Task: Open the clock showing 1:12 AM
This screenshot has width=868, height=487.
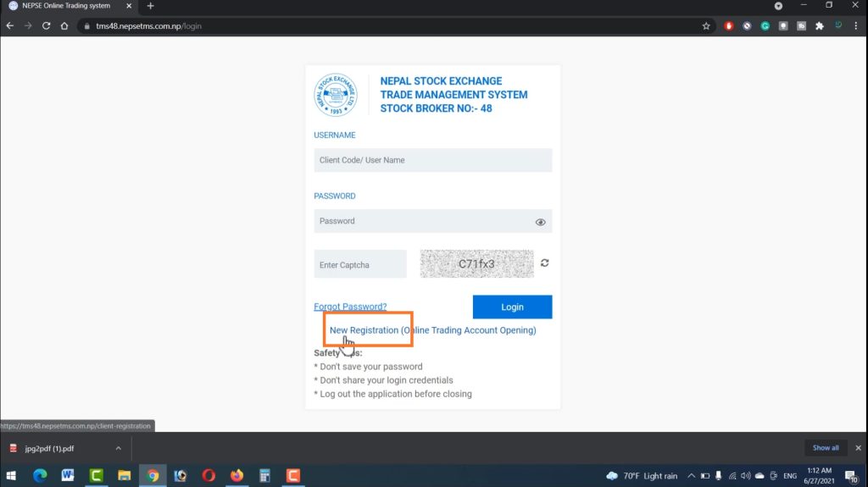Action: [820, 476]
